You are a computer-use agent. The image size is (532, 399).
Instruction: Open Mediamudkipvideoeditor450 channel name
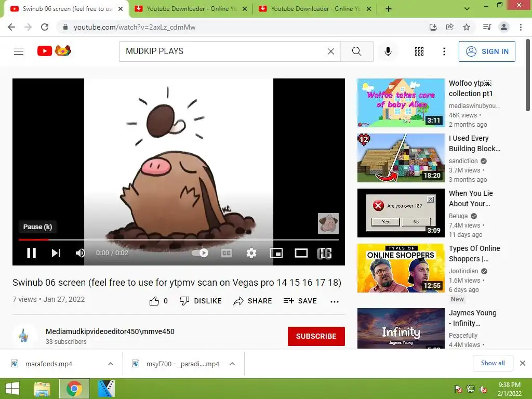pos(110,331)
